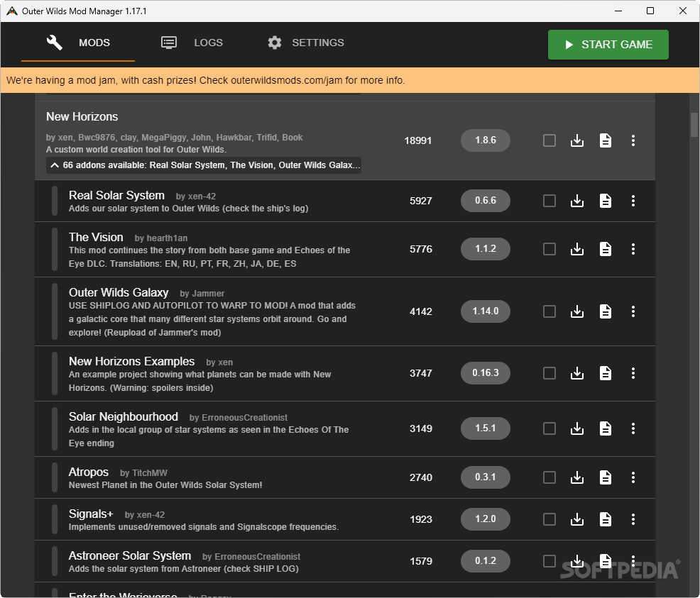Open three-dot menu for Solar Neighbourhood
The height and width of the screenshot is (598, 700).
pos(633,428)
